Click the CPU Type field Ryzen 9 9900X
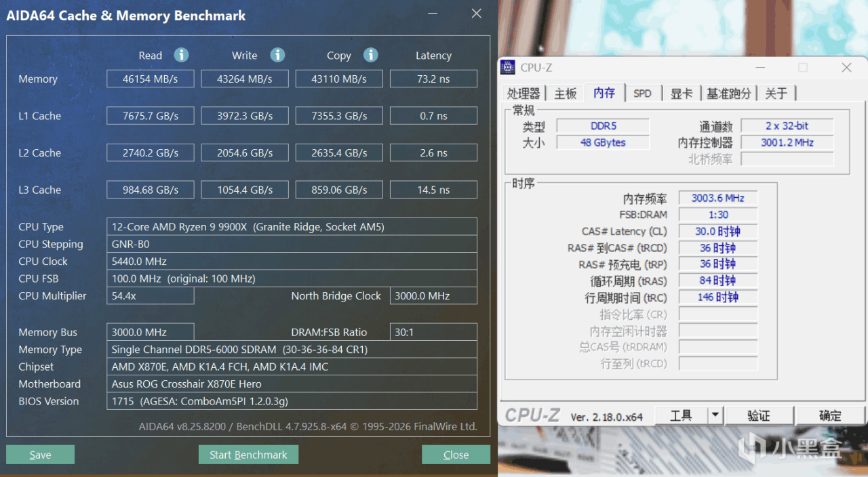Image resolution: width=868 pixels, height=477 pixels. pyautogui.click(x=292, y=226)
